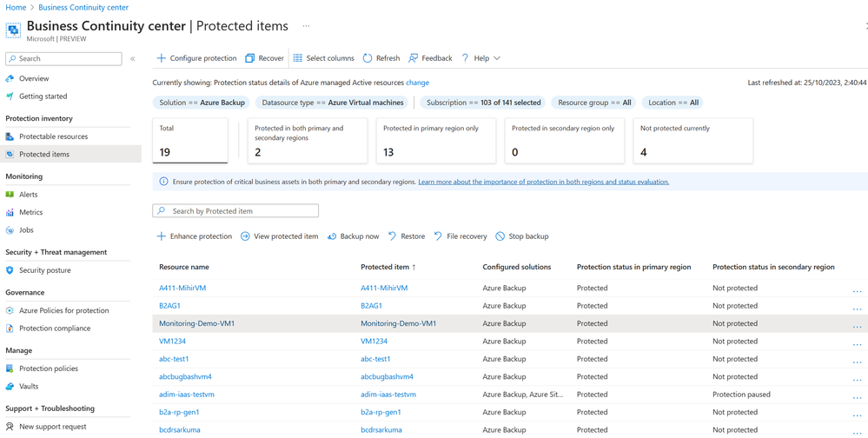
Task: Click the Refresh circular arrow icon
Action: (368, 58)
